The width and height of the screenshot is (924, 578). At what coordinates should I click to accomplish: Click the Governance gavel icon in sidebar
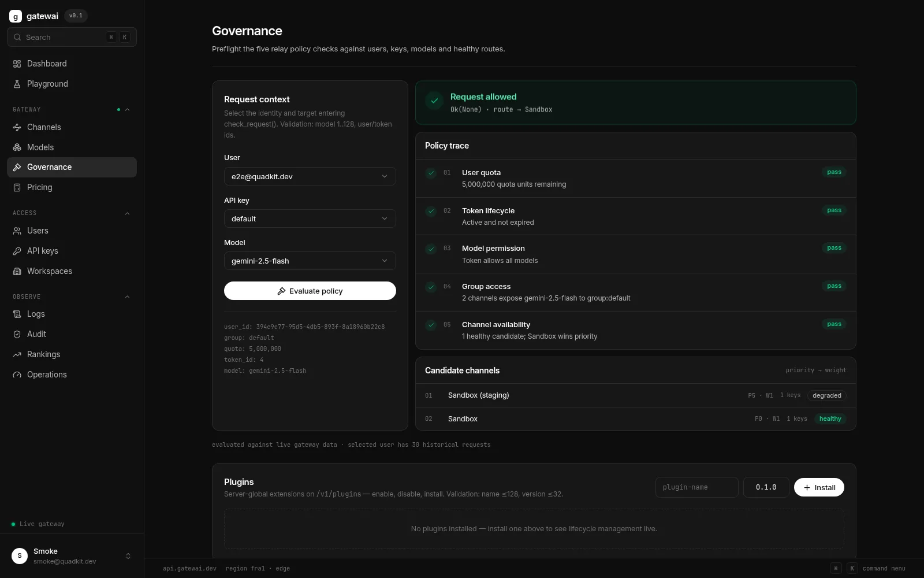tap(17, 167)
